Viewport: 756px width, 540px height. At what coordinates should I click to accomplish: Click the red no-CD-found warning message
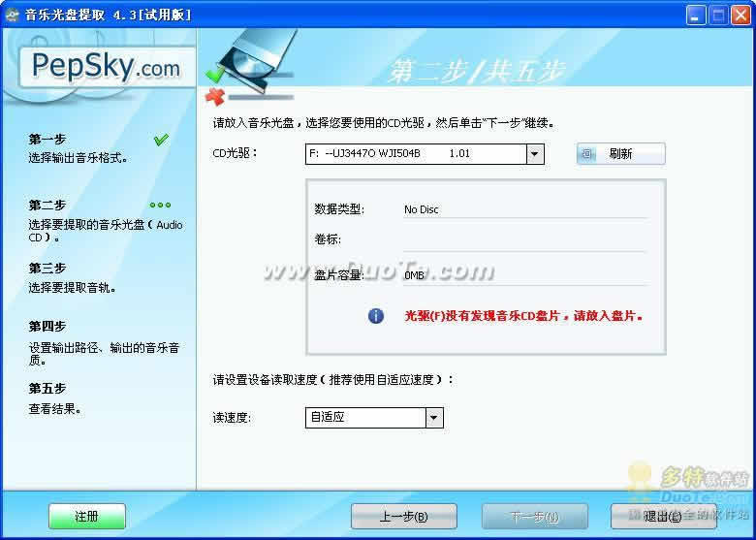[x=523, y=316]
